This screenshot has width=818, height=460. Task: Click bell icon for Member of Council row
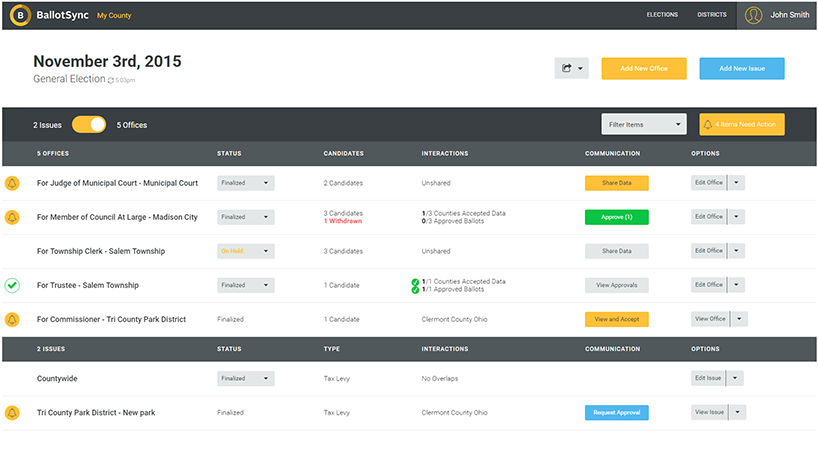[12, 217]
